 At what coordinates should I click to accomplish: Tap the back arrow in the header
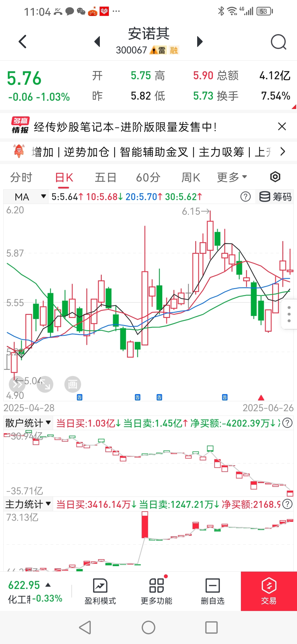(23, 42)
